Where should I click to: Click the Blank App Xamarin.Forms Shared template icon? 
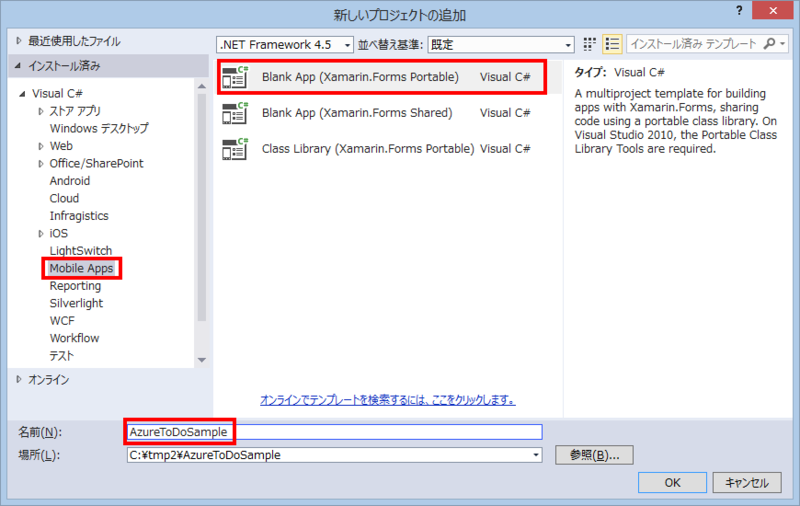click(235, 113)
